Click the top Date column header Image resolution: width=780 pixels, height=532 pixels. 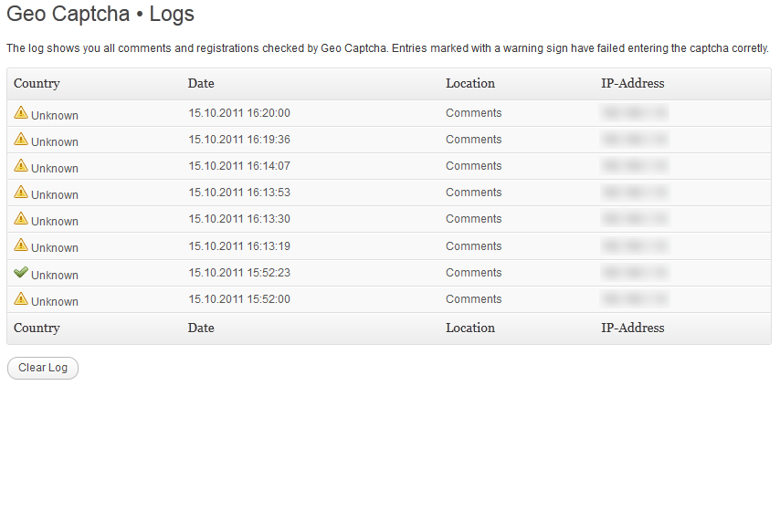201,84
